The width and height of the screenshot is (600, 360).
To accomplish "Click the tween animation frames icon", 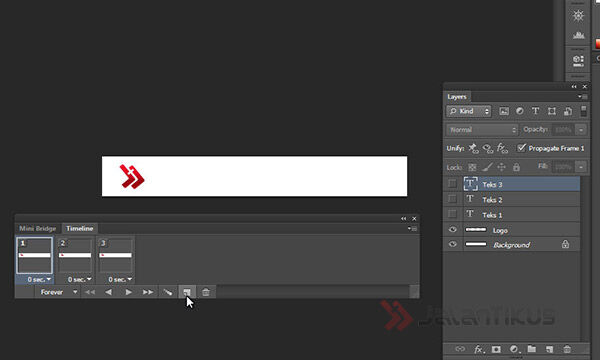I will click(168, 292).
